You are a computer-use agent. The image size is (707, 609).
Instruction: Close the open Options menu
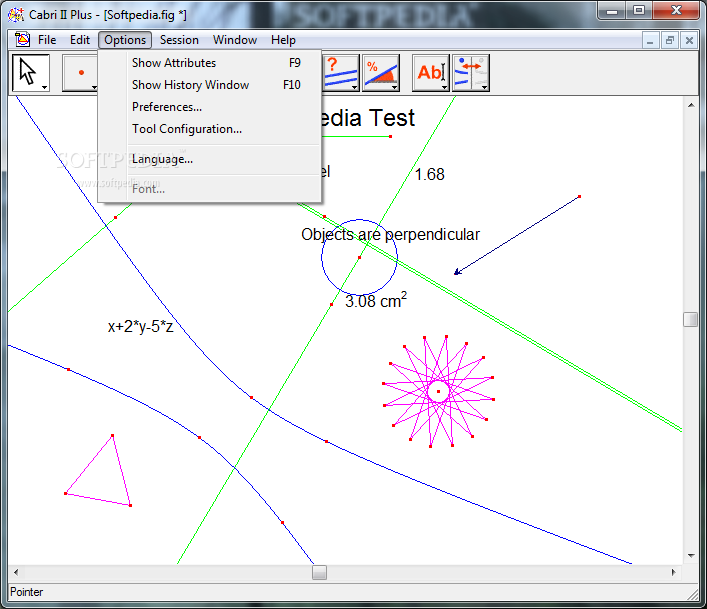[125, 40]
